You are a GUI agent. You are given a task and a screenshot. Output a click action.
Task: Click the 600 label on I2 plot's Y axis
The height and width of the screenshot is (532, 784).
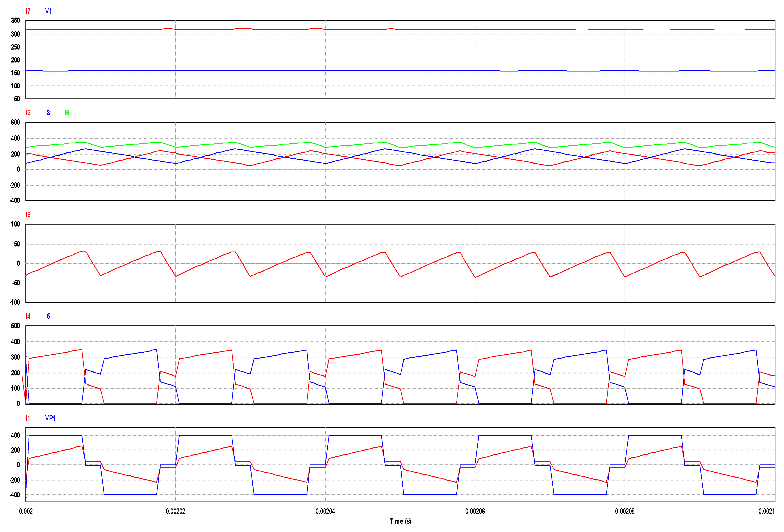[15, 122]
